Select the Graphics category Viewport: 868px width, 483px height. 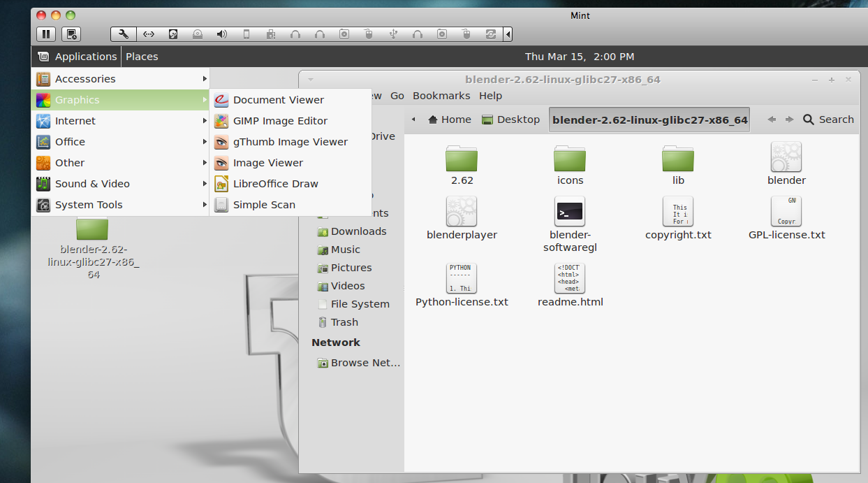tap(122, 100)
